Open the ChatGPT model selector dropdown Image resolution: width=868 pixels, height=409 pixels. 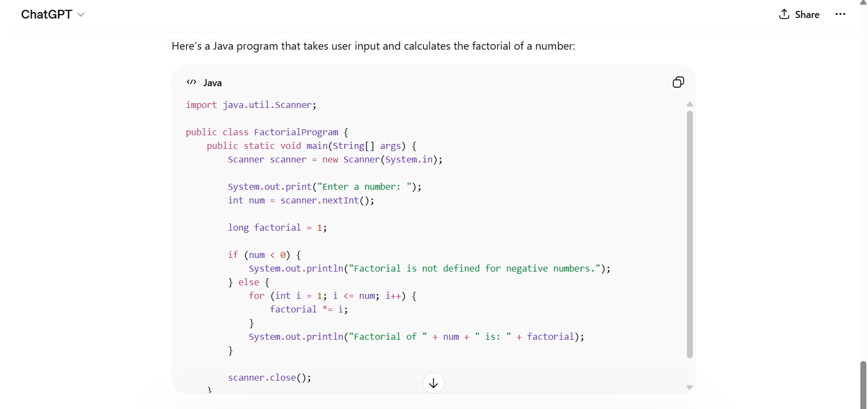52,14
